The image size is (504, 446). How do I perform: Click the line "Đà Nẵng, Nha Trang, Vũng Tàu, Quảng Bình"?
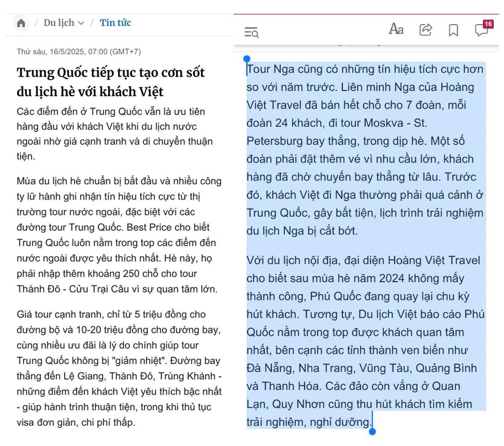(x=362, y=368)
